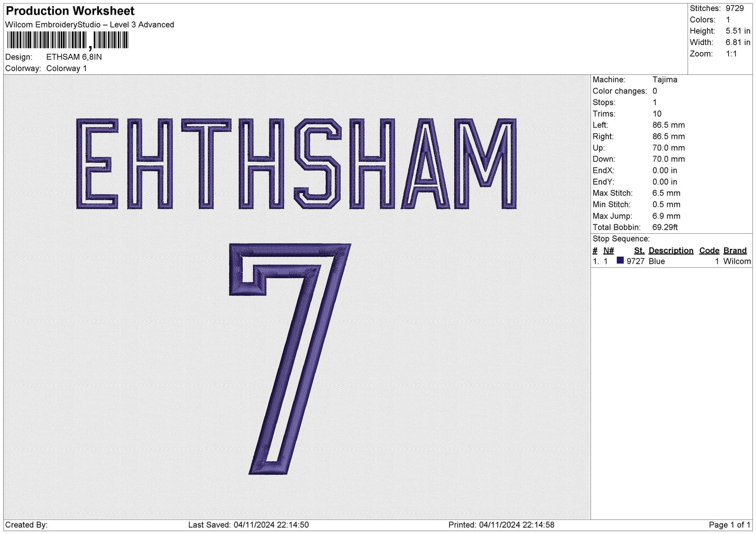Click the Total Bobbin value 69.29ft
756x534 pixels.
pyautogui.click(x=665, y=228)
